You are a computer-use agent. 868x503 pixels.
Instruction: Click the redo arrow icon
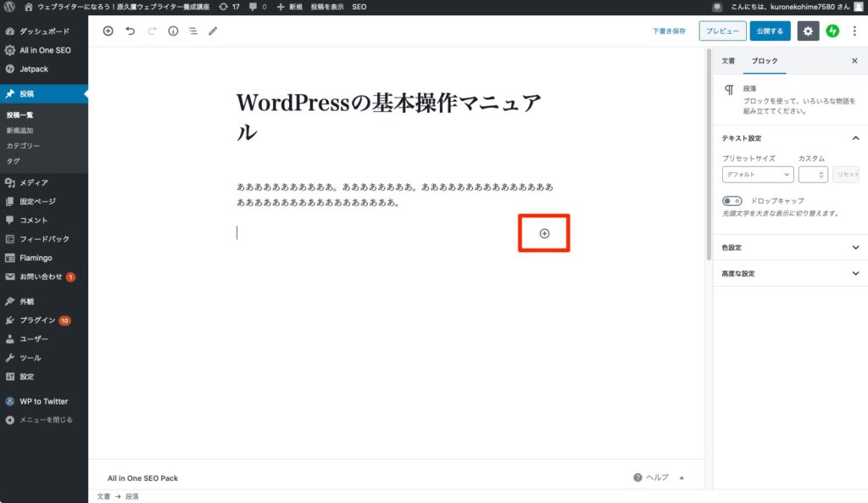click(x=152, y=31)
